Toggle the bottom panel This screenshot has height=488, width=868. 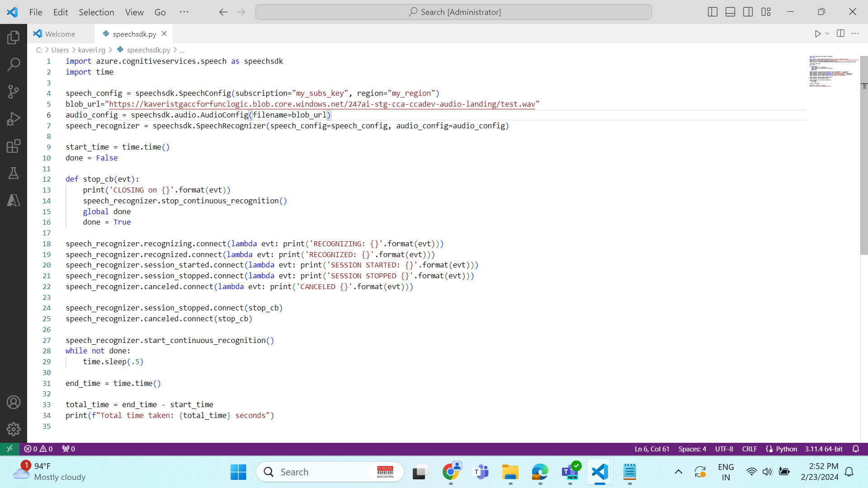click(730, 12)
